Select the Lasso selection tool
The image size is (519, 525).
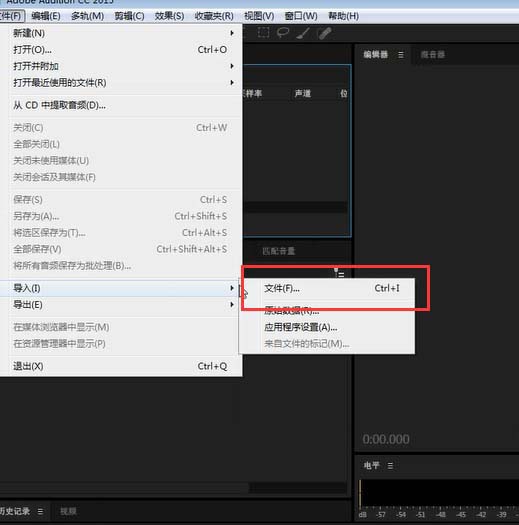point(283,33)
